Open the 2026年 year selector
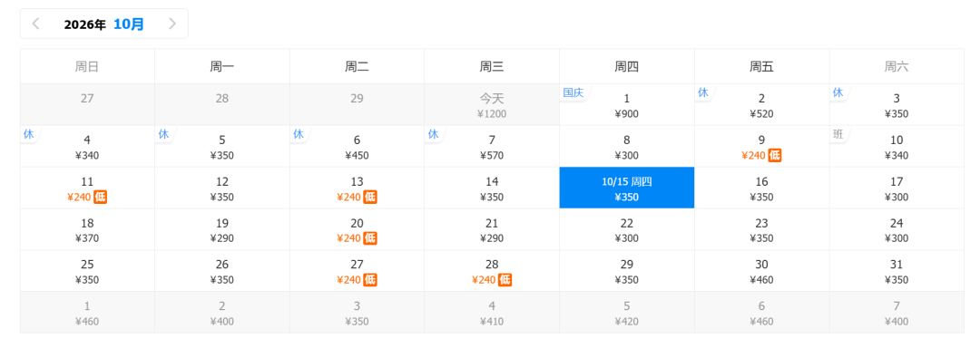The image size is (980, 348). pos(85,24)
